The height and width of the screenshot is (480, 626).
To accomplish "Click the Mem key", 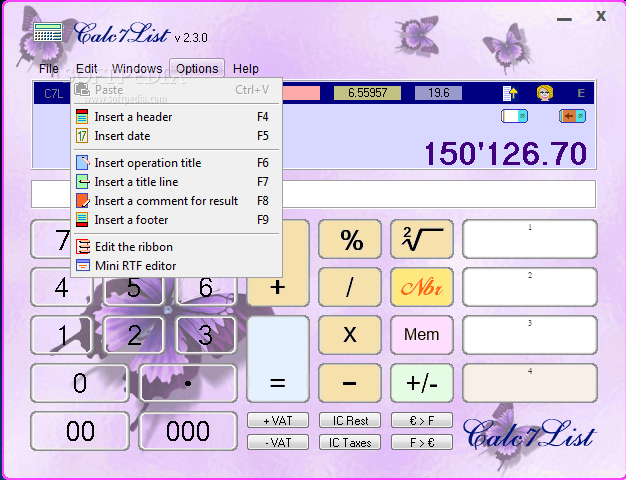I will click(422, 335).
